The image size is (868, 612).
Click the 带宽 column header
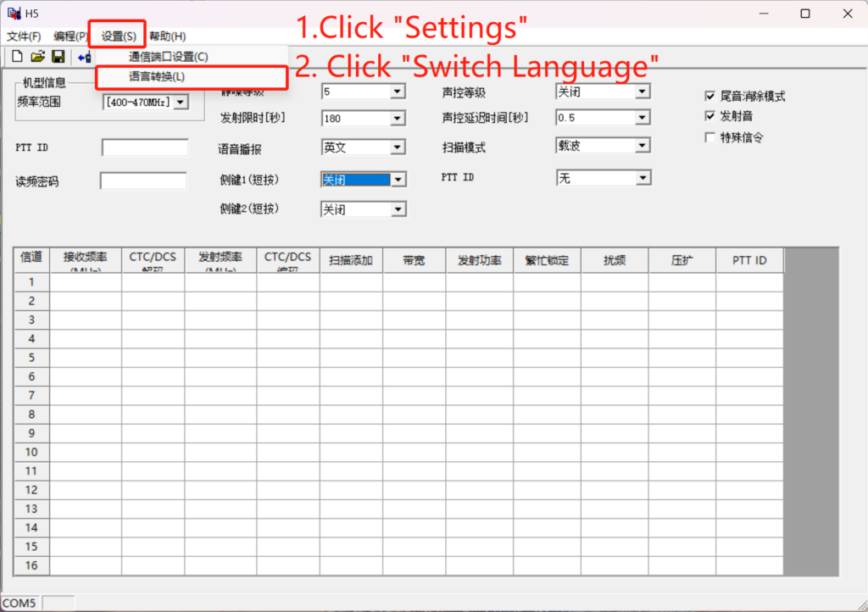(x=414, y=260)
